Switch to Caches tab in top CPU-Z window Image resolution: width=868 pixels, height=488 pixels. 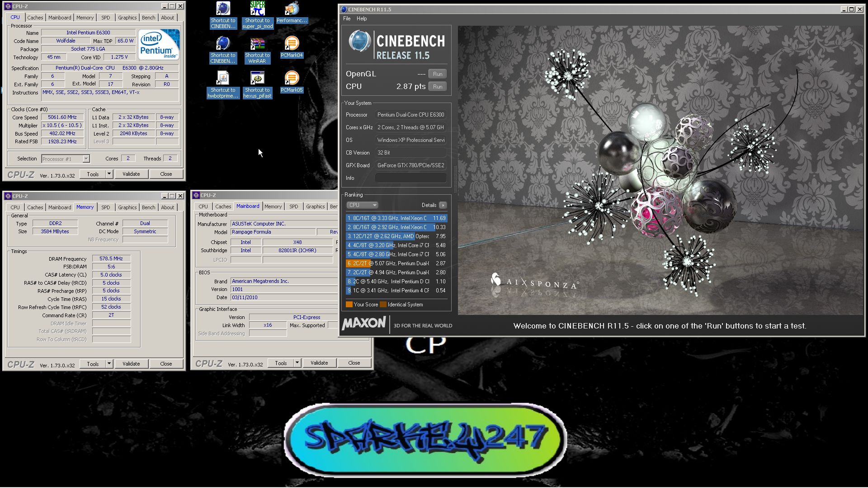click(x=35, y=18)
